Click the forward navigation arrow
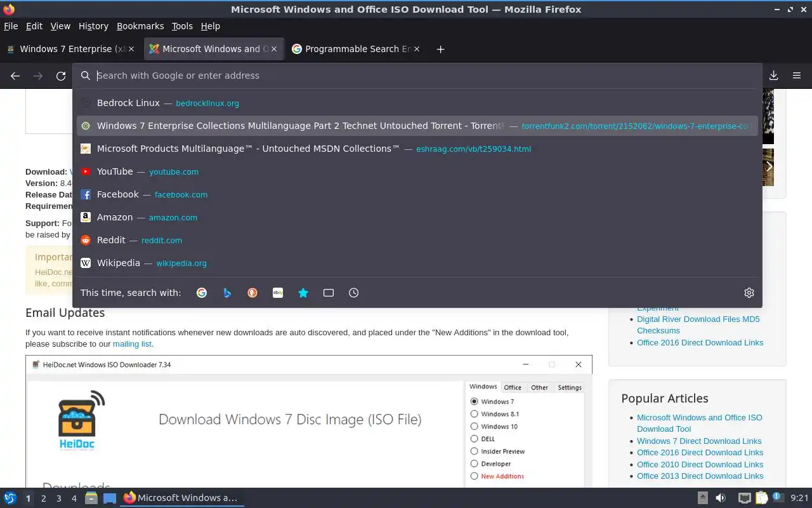The width and height of the screenshot is (812, 508). point(38,76)
